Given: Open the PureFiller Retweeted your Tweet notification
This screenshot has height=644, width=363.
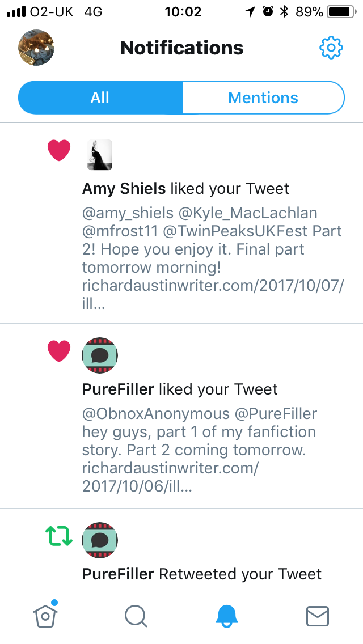Looking at the screenshot, I should (x=202, y=574).
